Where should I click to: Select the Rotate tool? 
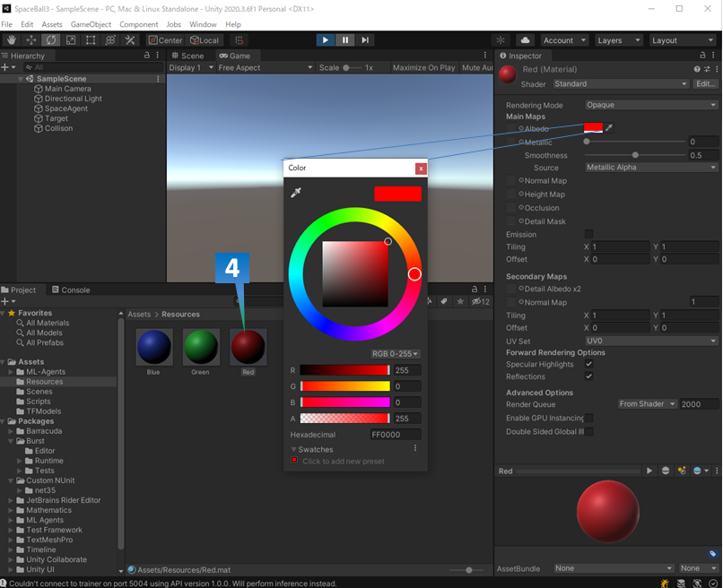pos(51,40)
